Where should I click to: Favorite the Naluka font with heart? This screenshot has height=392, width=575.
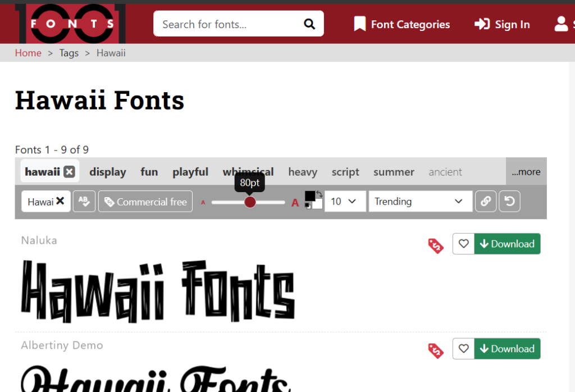point(463,244)
